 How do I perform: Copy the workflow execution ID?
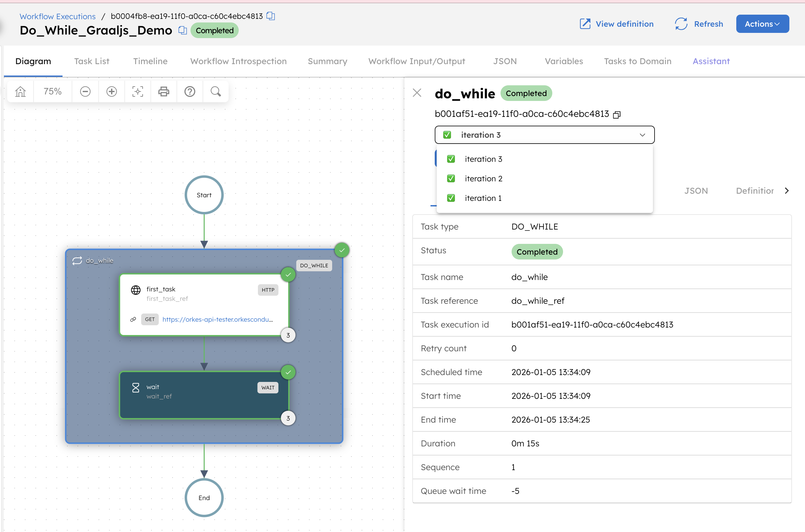[x=271, y=16]
